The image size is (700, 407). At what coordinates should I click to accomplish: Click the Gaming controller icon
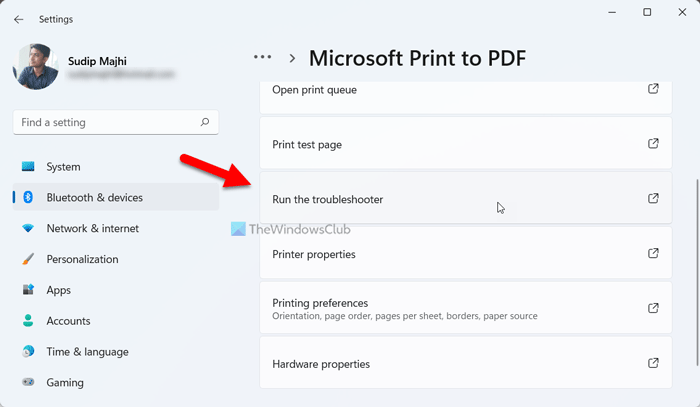pos(28,383)
